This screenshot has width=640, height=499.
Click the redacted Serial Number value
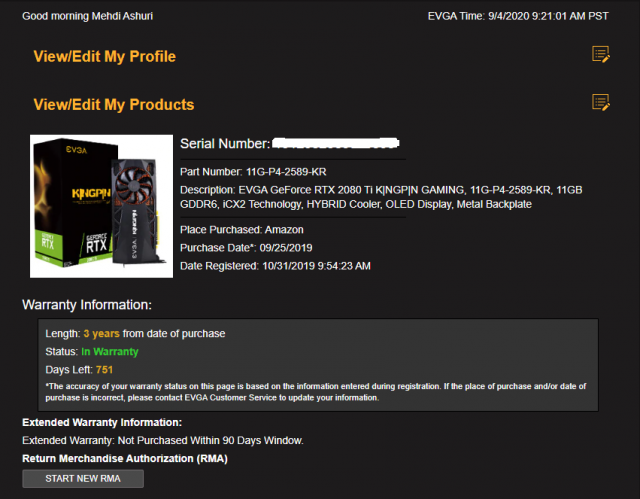pyautogui.click(x=336, y=143)
